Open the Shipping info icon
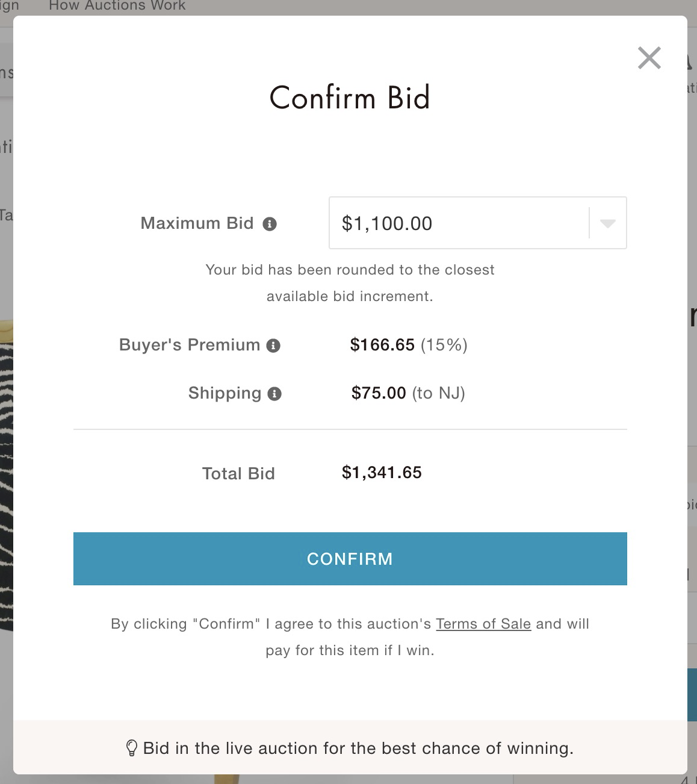 coord(274,394)
